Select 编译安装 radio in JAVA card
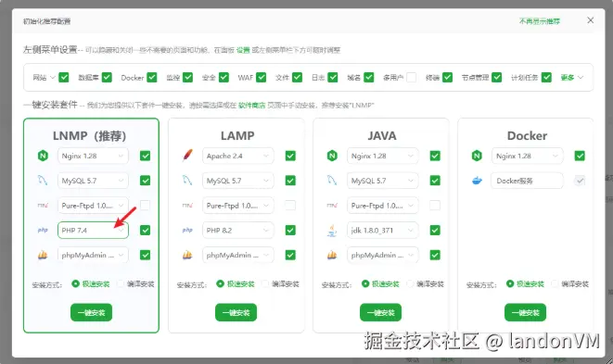 pos(410,283)
